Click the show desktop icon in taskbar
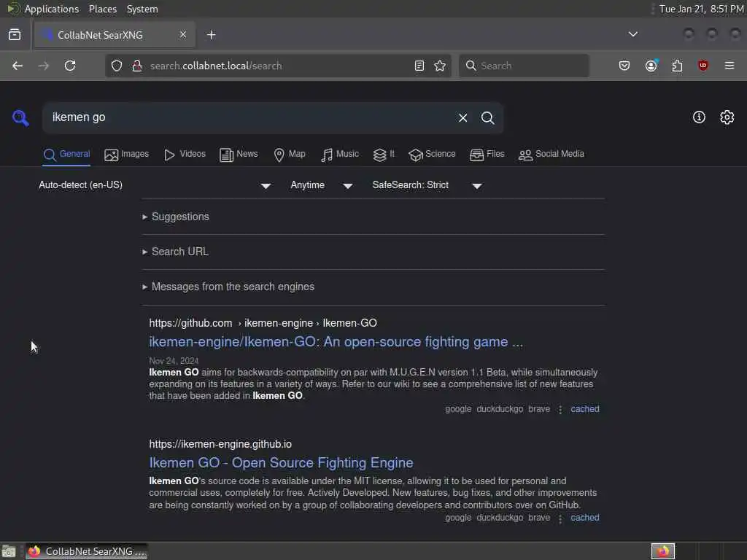This screenshot has height=560, width=747. (x=9, y=551)
